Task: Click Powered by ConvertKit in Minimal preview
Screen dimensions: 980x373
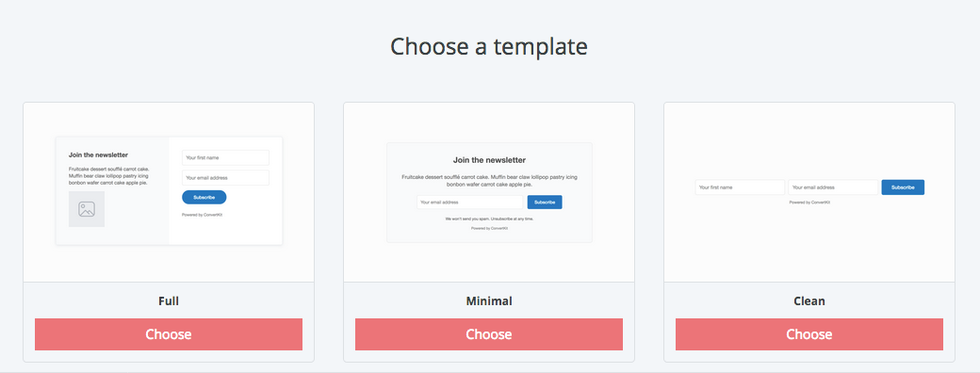Action: (489, 229)
